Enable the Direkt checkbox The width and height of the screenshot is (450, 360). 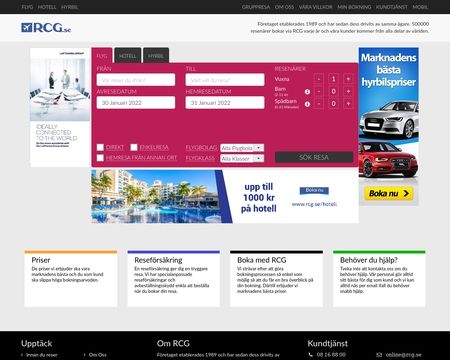pyautogui.click(x=100, y=147)
